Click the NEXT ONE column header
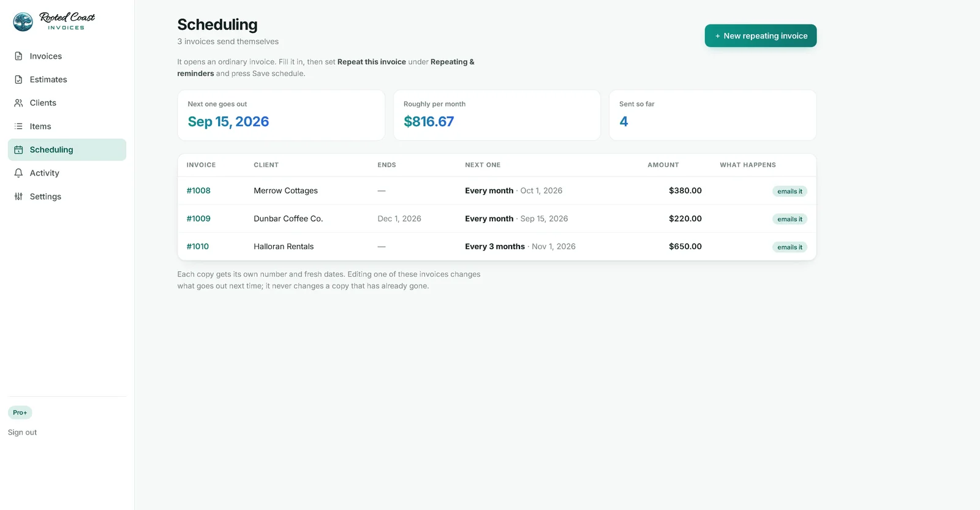The width and height of the screenshot is (980, 510). (483, 165)
